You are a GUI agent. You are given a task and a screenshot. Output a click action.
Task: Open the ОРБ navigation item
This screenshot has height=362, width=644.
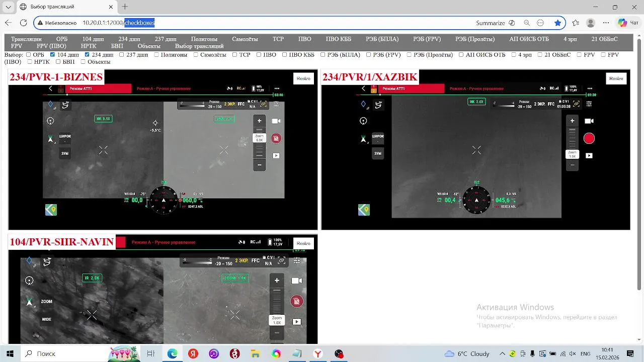pos(62,39)
